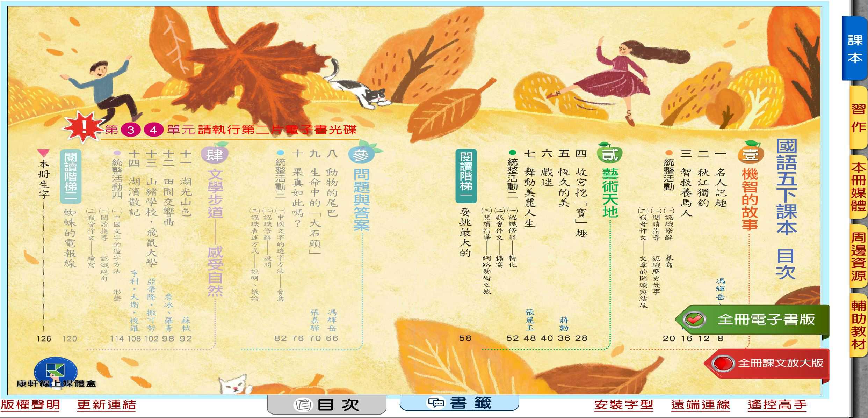Open the 版權聲明 link
This screenshot has width=868, height=418.
30,405
